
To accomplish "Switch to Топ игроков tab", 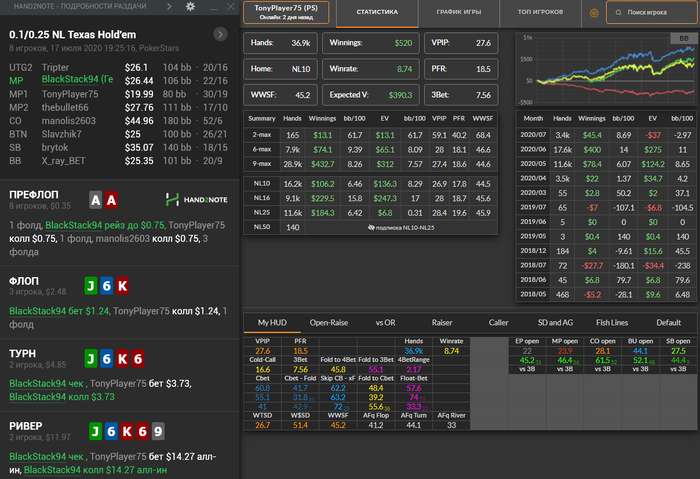I will pyautogui.click(x=538, y=14).
